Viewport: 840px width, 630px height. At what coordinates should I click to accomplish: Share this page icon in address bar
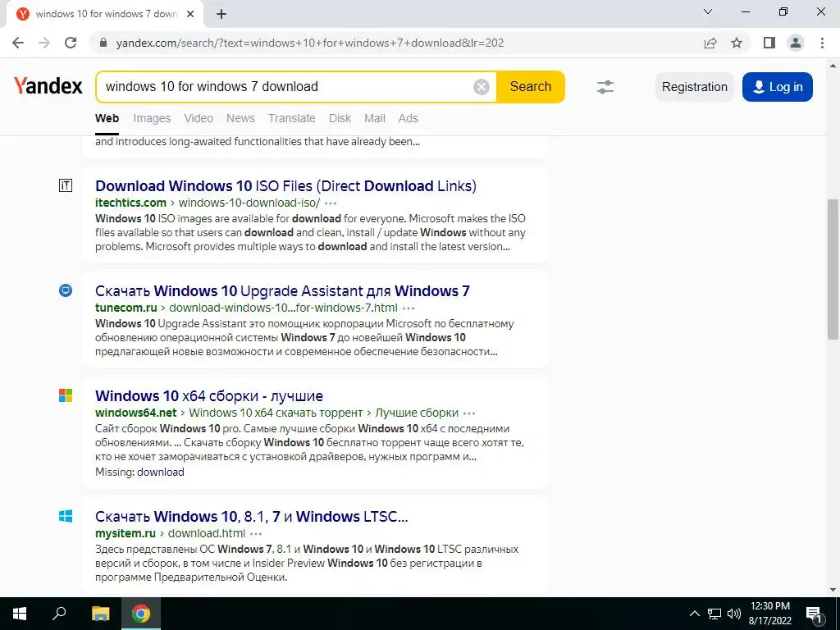[710, 43]
